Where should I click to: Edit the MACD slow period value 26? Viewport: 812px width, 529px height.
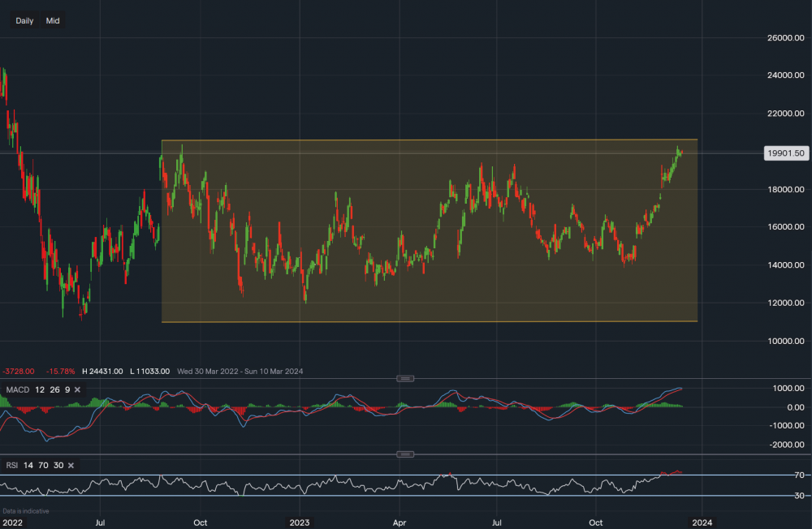(53, 390)
